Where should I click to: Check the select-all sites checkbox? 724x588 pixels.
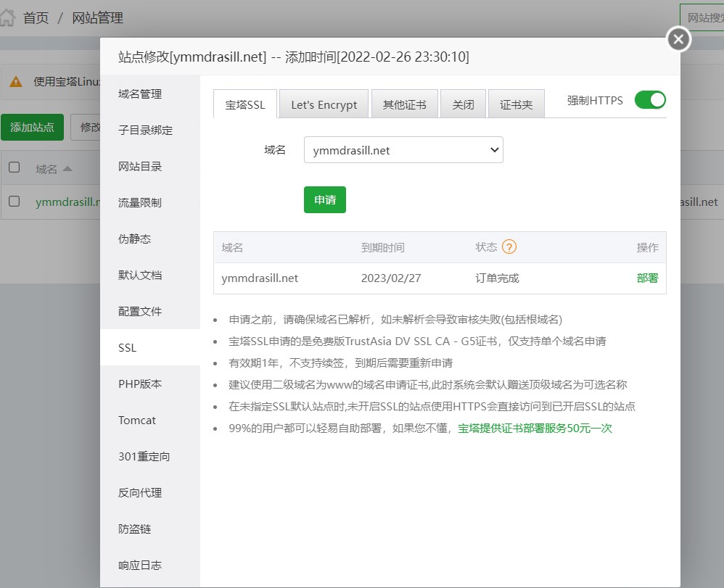pos(15,167)
